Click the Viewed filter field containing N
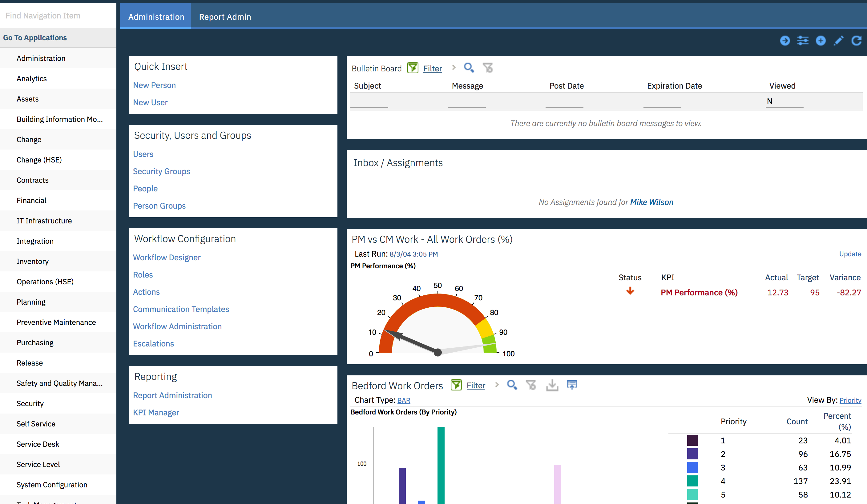The image size is (867, 504). pos(784,102)
